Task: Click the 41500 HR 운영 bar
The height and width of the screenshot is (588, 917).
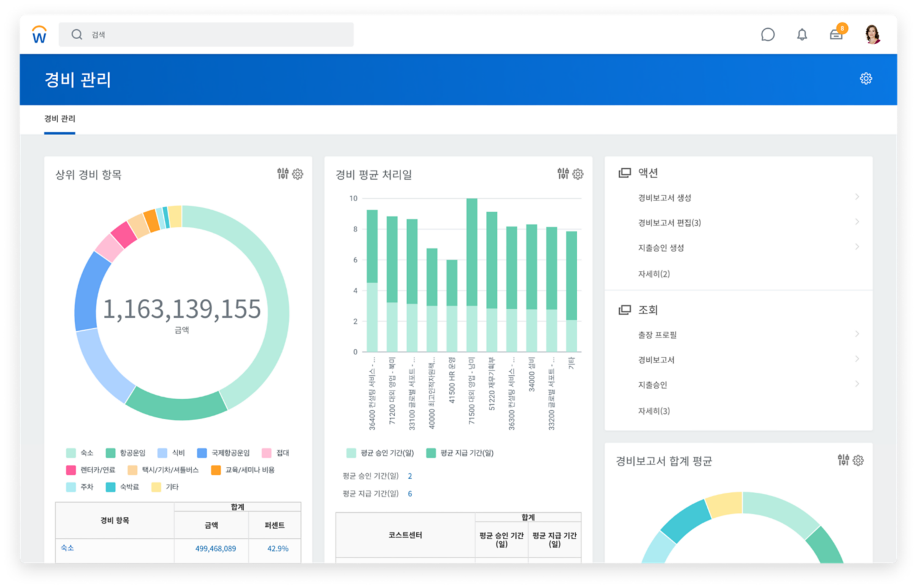Action: (452, 306)
